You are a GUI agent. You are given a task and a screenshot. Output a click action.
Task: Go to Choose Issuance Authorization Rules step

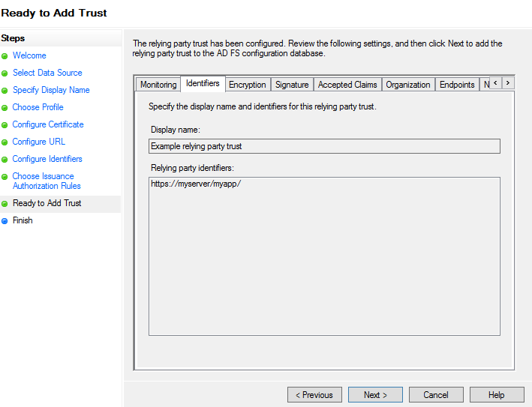pos(47,181)
